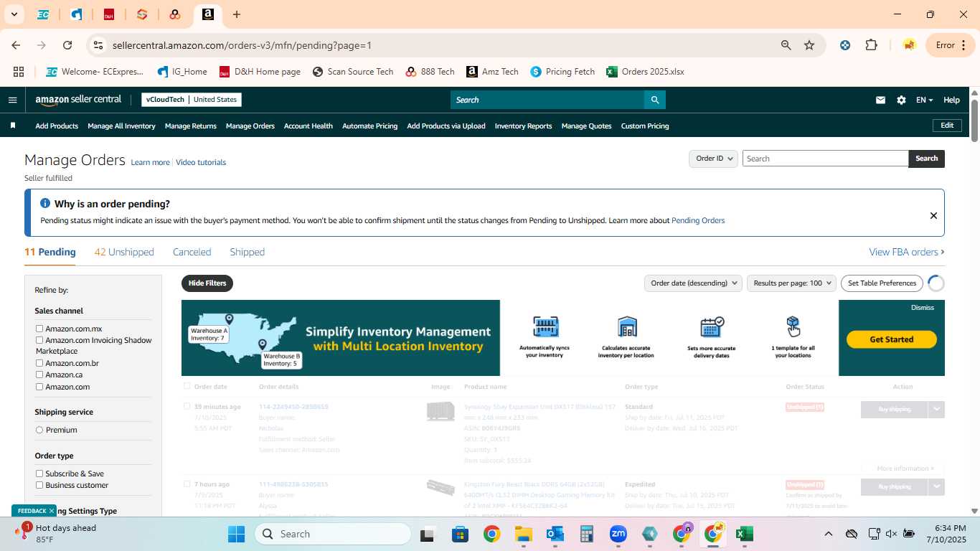Switch to the 42 Unshipped tab
This screenshot has width=980, height=551.
(124, 252)
